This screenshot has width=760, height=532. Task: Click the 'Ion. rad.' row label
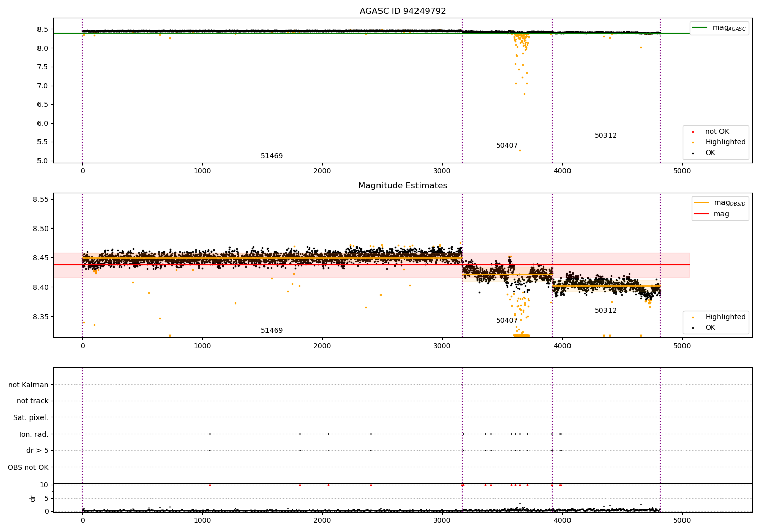[34, 434]
